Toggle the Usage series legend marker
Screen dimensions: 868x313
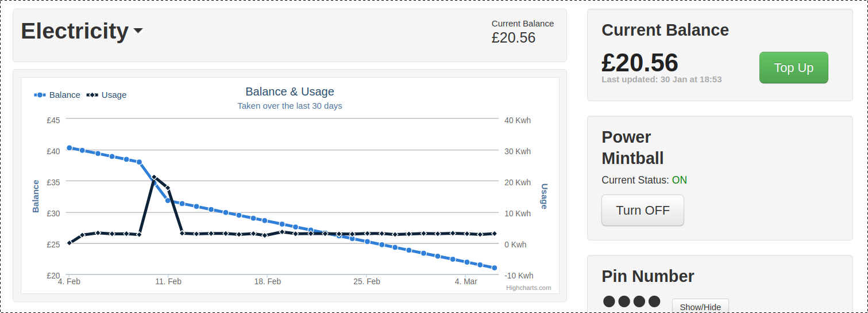(92, 95)
